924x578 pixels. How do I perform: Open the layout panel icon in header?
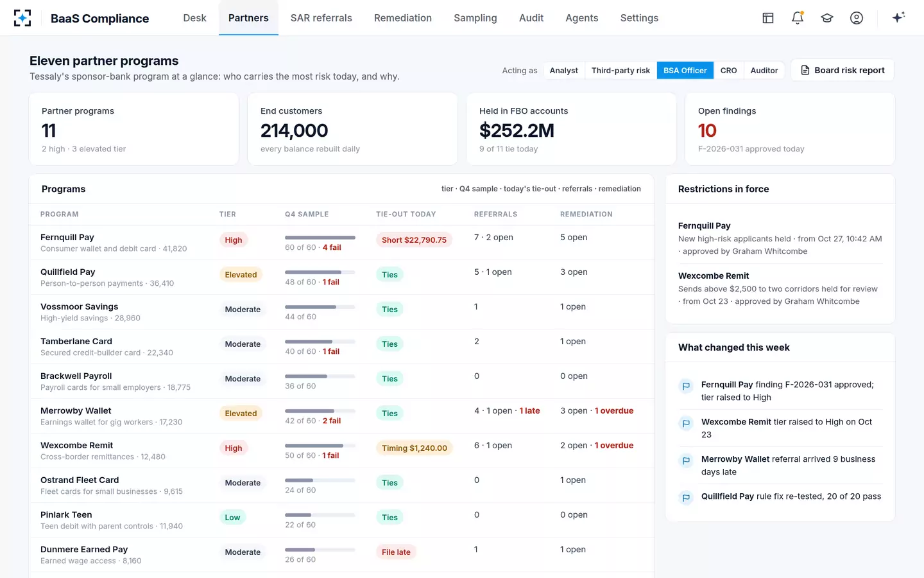click(x=768, y=18)
